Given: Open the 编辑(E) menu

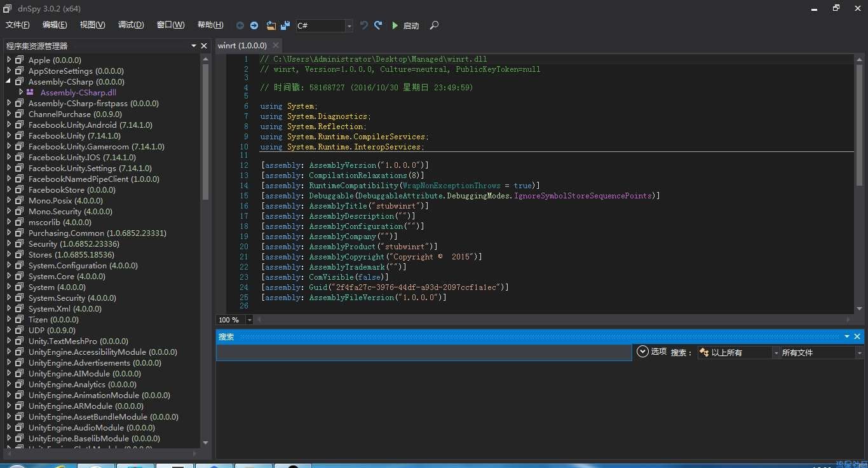Looking at the screenshot, I should 55,25.
